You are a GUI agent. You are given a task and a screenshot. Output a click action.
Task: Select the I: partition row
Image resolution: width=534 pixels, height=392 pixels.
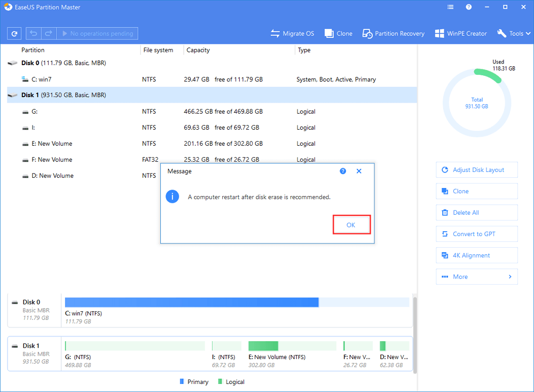(212, 128)
